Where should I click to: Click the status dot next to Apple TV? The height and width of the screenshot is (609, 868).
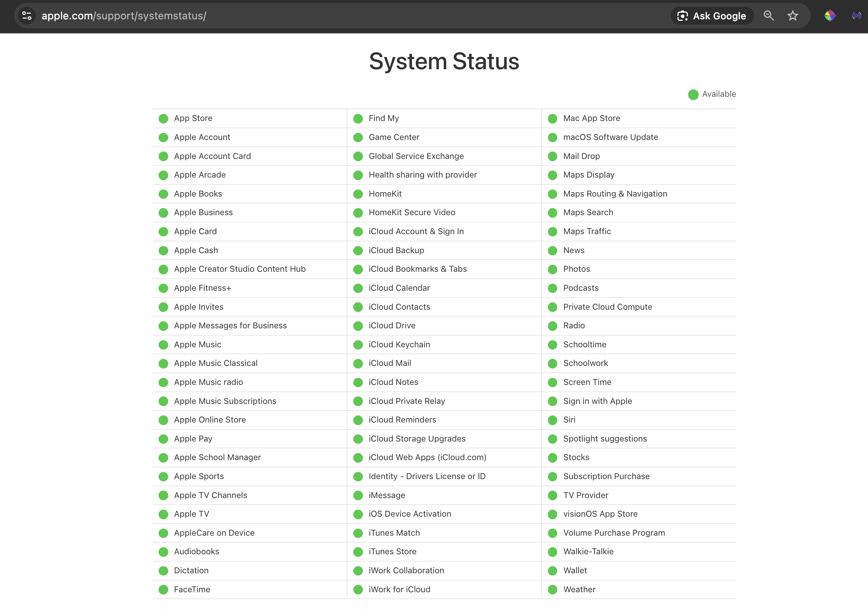coord(163,514)
